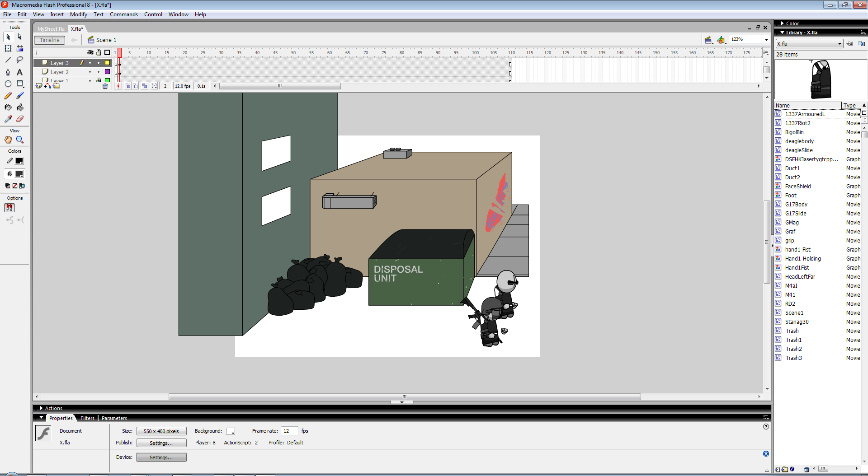
Task: Select the Hand tool
Action: coord(8,140)
